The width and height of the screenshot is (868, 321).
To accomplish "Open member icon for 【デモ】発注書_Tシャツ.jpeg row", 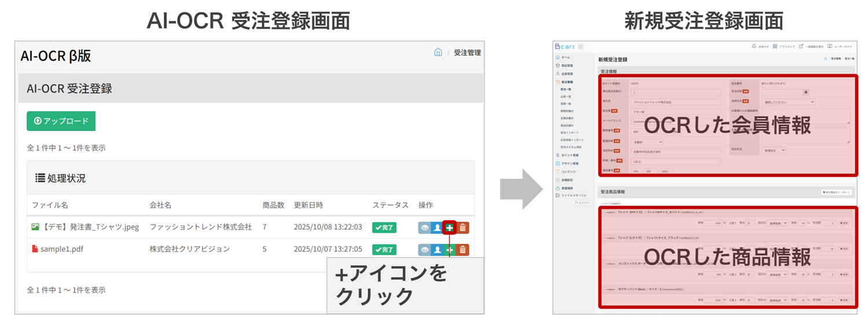I will click(x=437, y=228).
